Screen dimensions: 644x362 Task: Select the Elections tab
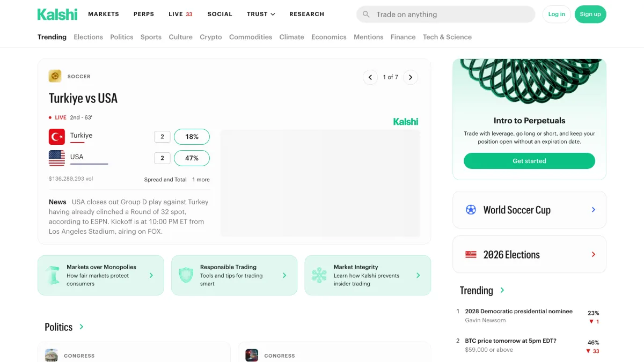point(89,37)
